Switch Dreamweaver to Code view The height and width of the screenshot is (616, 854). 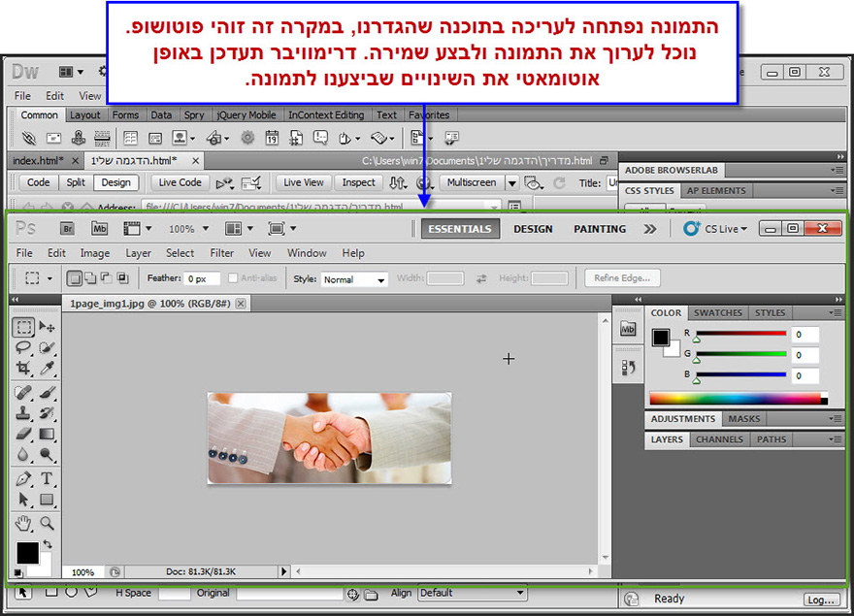[x=38, y=182]
